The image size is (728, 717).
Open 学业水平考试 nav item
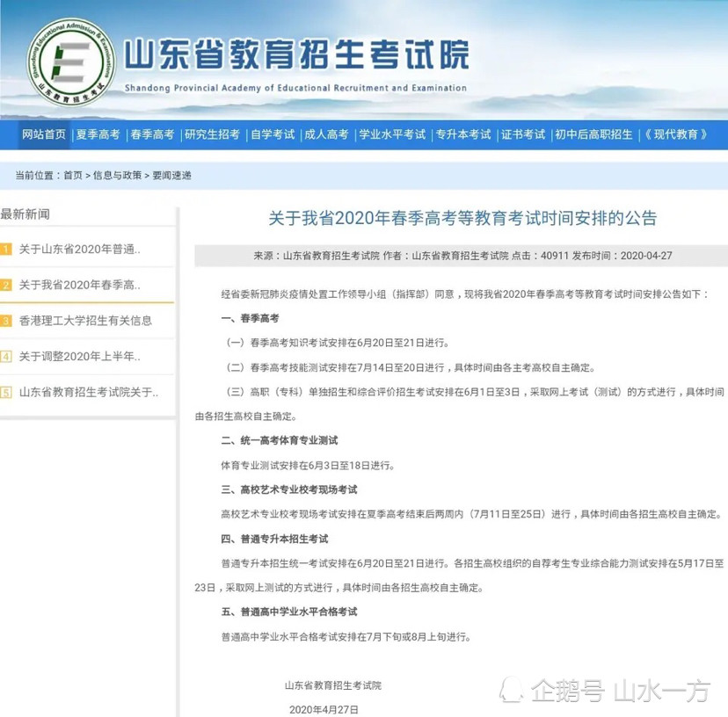point(392,134)
